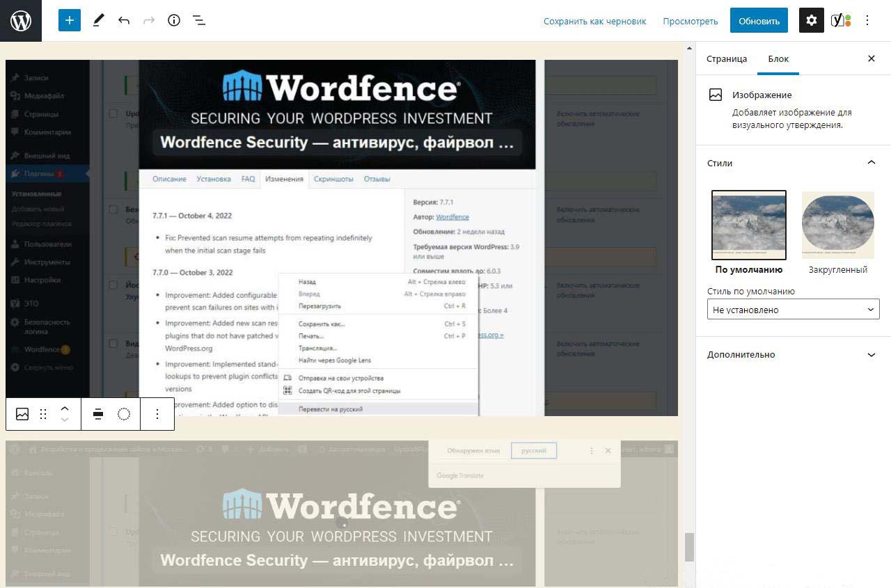Open the block inserter plus button
Image resolution: width=891 pixels, height=588 pixels.
tap(70, 20)
